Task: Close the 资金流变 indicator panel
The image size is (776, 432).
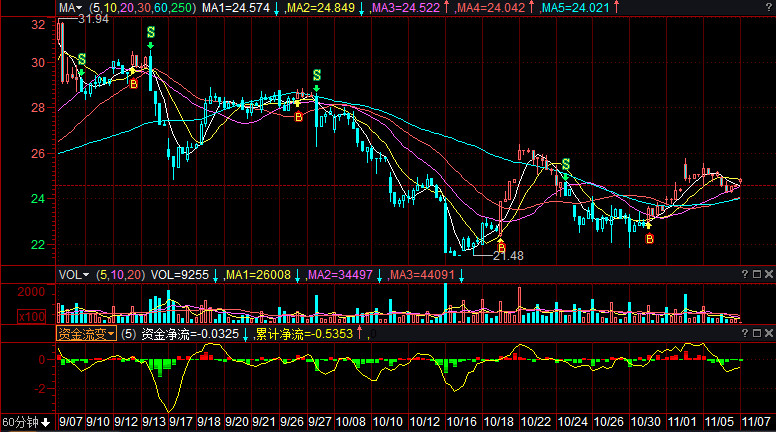Action: click(x=768, y=332)
